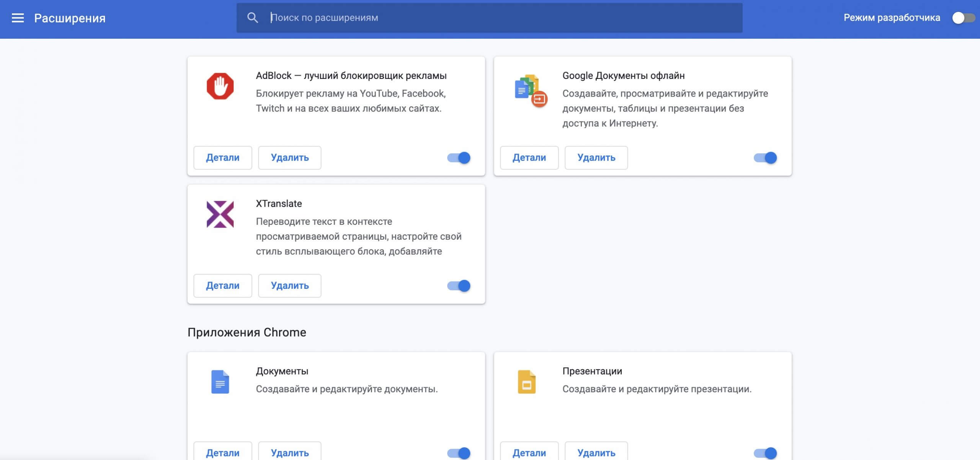Click the search magnifier icon

pos(252,18)
